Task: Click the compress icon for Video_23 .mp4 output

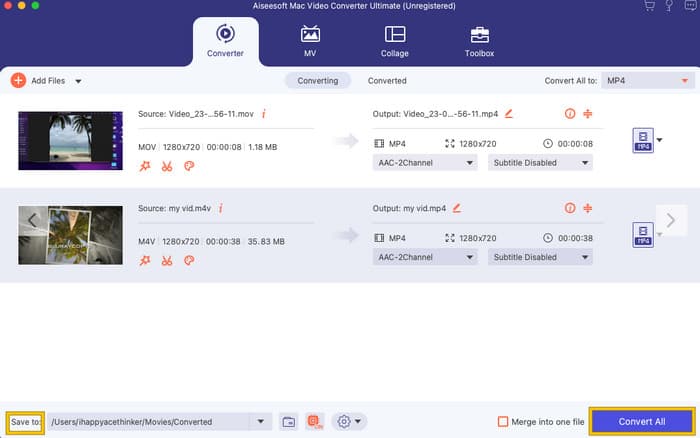Action: 588,114
